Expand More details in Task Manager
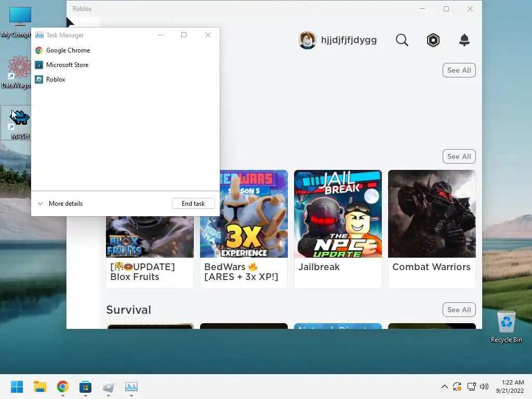 click(x=60, y=204)
